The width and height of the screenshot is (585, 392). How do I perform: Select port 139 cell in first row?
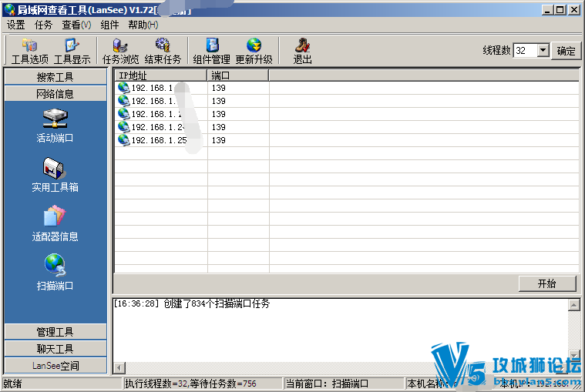click(219, 88)
